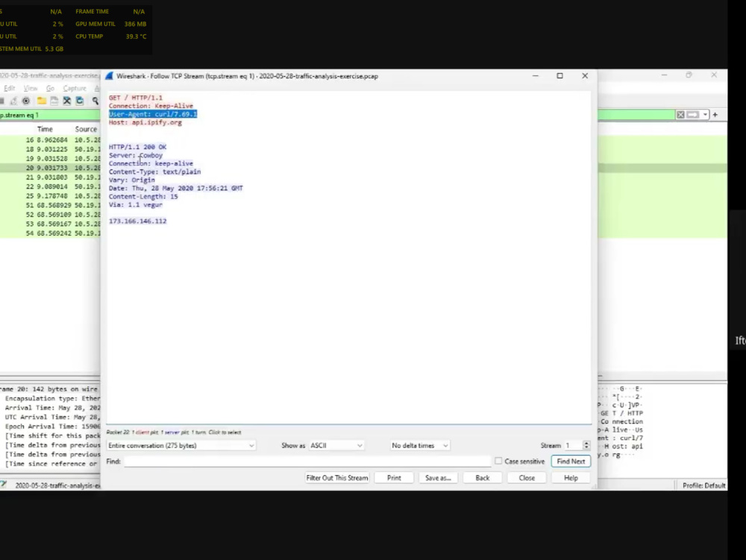
Task: Open the Capture menu in main Wireshark window
Action: click(x=75, y=89)
